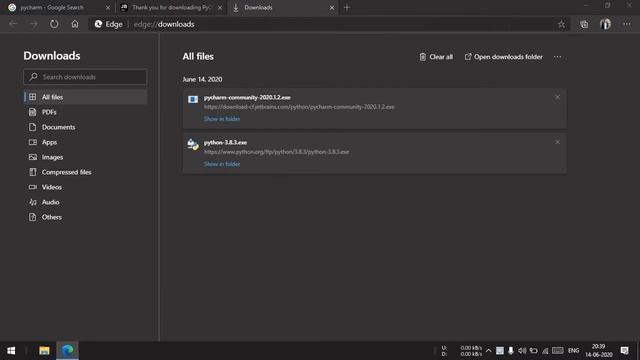Click the browser forward arrow

click(x=33, y=24)
